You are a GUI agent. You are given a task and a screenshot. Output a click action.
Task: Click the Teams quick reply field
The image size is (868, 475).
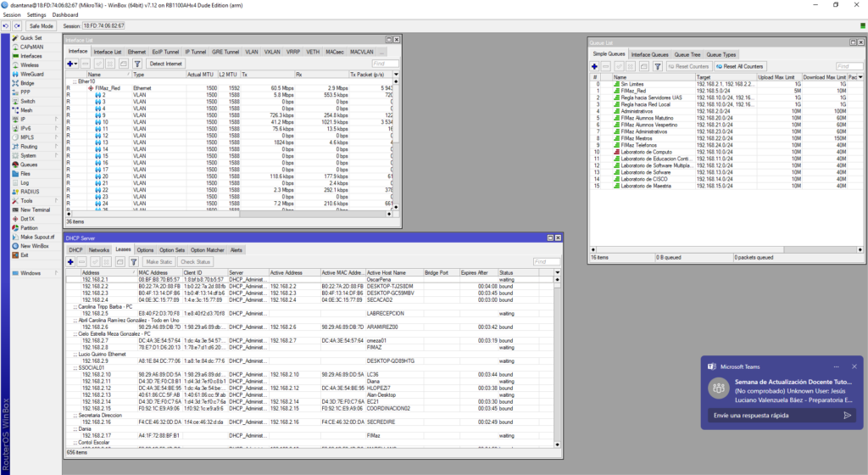775,416
